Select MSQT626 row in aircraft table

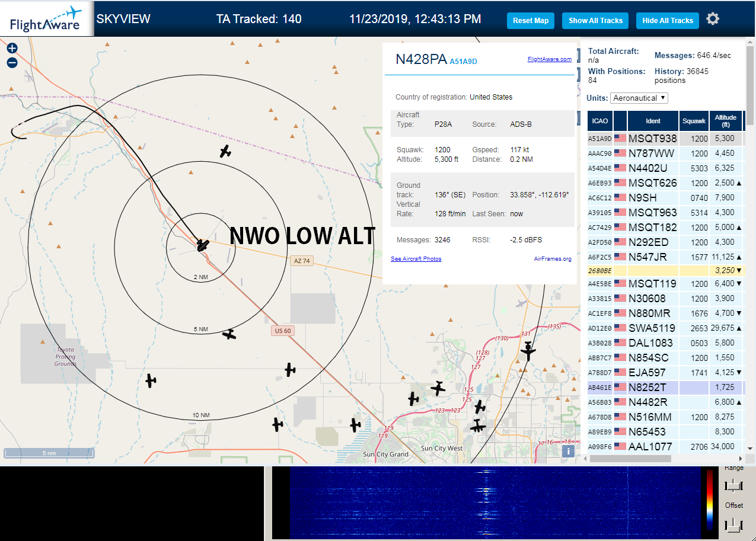click(x=665, y=183)
